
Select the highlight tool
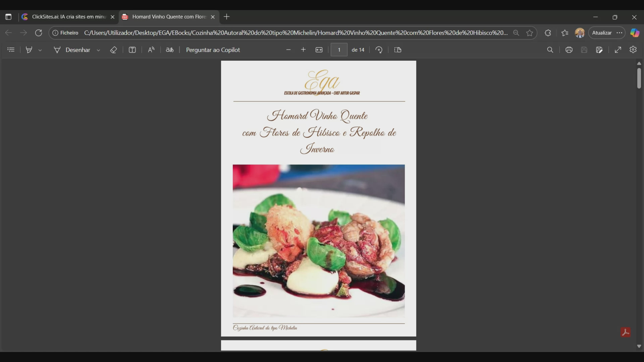pyautogui.click(x=29, y=50)
